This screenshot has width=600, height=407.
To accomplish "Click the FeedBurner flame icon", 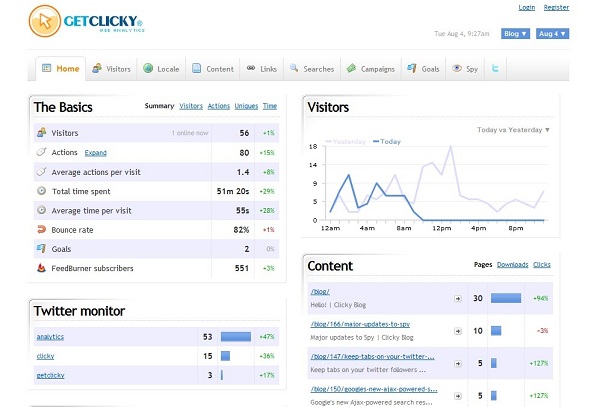I will pos(41,268).
